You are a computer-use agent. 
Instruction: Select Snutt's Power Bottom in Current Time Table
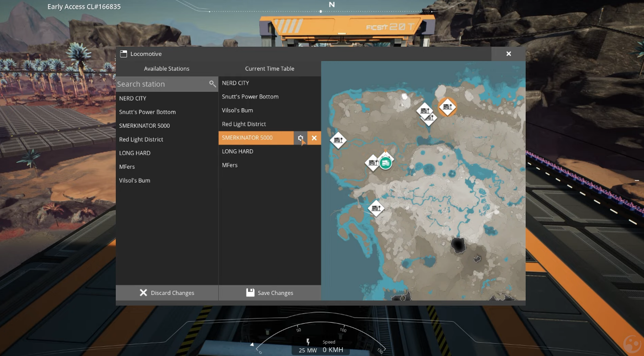coord(270,96)
